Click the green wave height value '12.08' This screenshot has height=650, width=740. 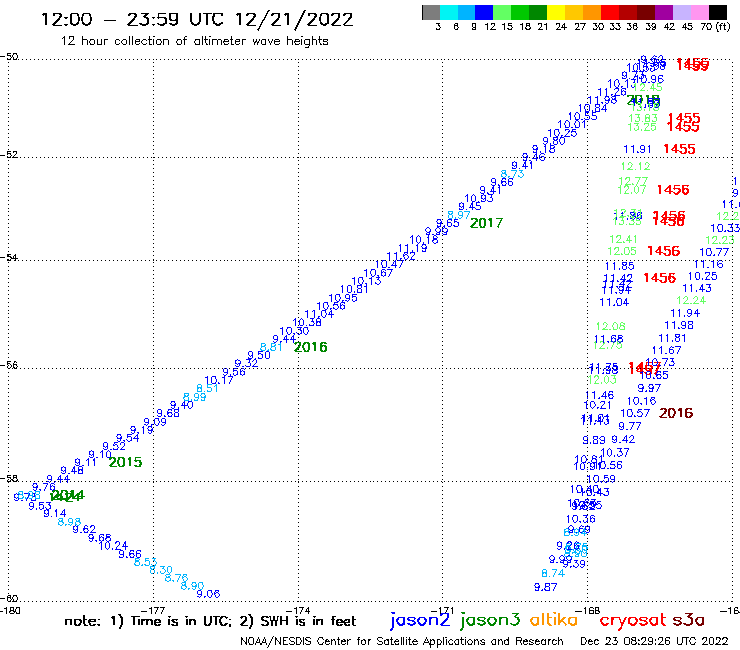pyautogui.click(x=610, y=326)
